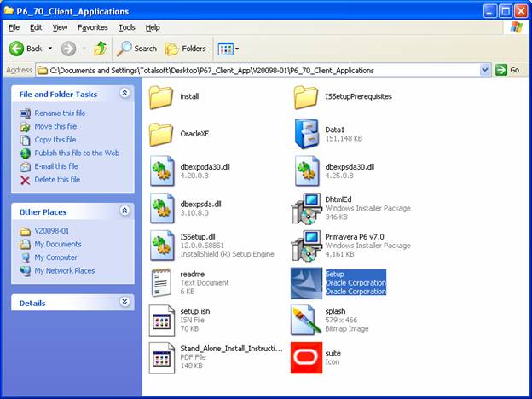Select Stand_Alone_Install_Instructions PDF icon
The width and height of the screenshot is (532, 399).
(x=162, y=358)
